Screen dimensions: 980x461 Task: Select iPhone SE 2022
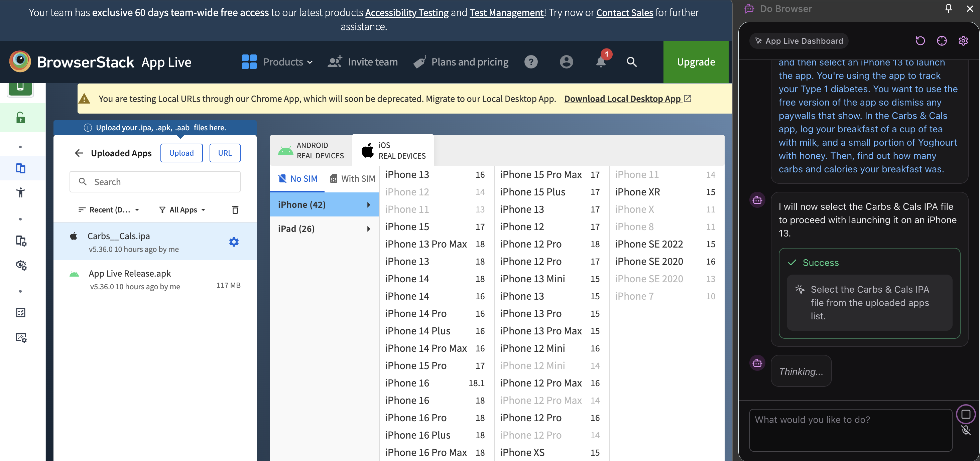665,244
